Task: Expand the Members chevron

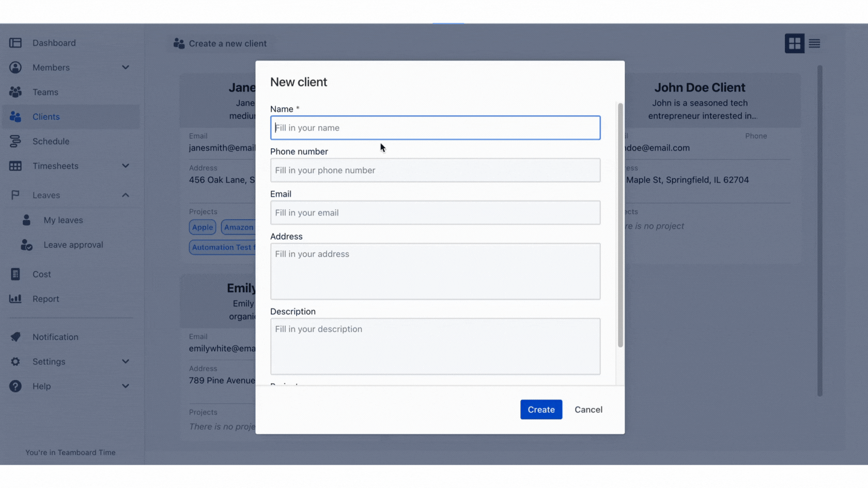Action: click(126, 68)
